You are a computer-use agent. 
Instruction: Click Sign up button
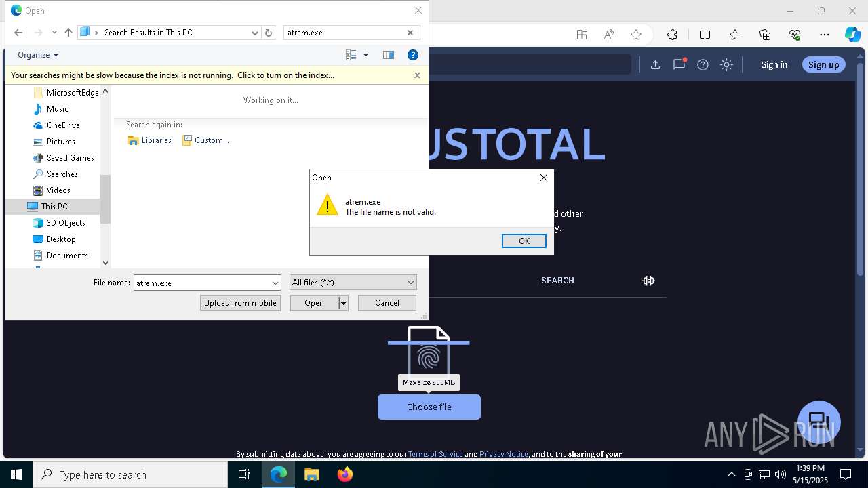point(824,65)
